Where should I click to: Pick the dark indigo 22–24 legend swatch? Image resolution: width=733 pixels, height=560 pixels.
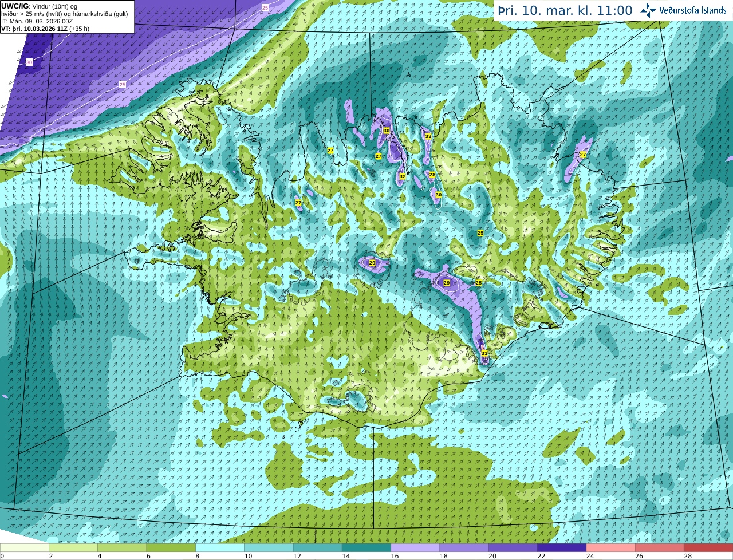[562, 548]
